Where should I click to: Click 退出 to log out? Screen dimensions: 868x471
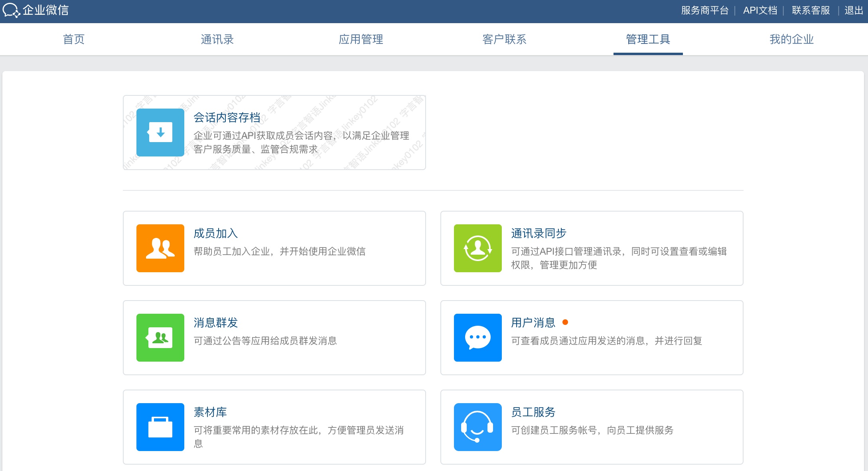(854, 10)
